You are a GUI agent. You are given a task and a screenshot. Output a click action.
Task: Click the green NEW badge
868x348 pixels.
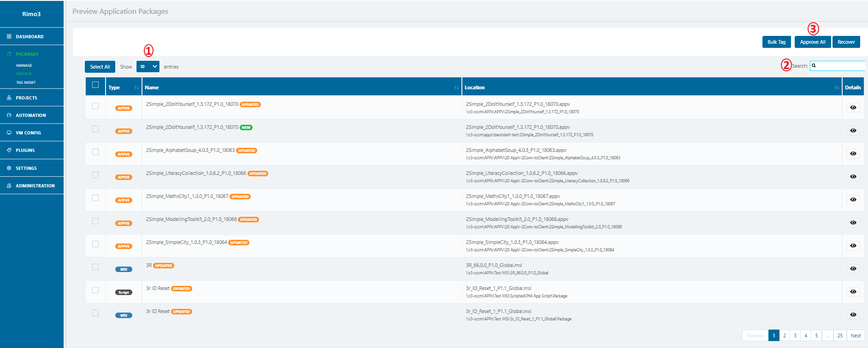246,128
